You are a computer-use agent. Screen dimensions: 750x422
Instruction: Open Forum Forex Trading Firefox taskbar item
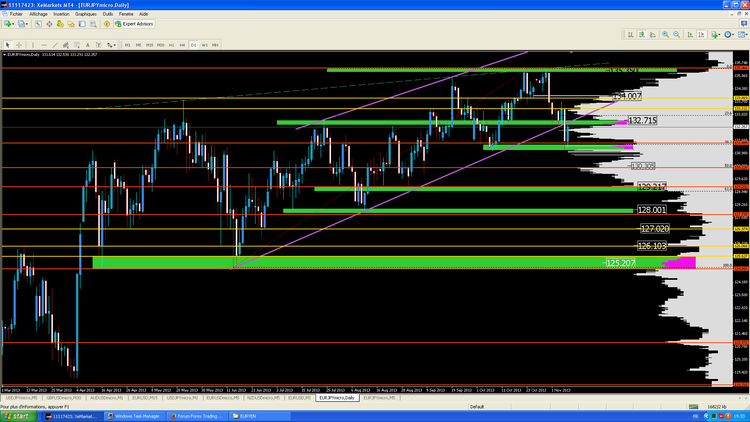tap(197, 416)
